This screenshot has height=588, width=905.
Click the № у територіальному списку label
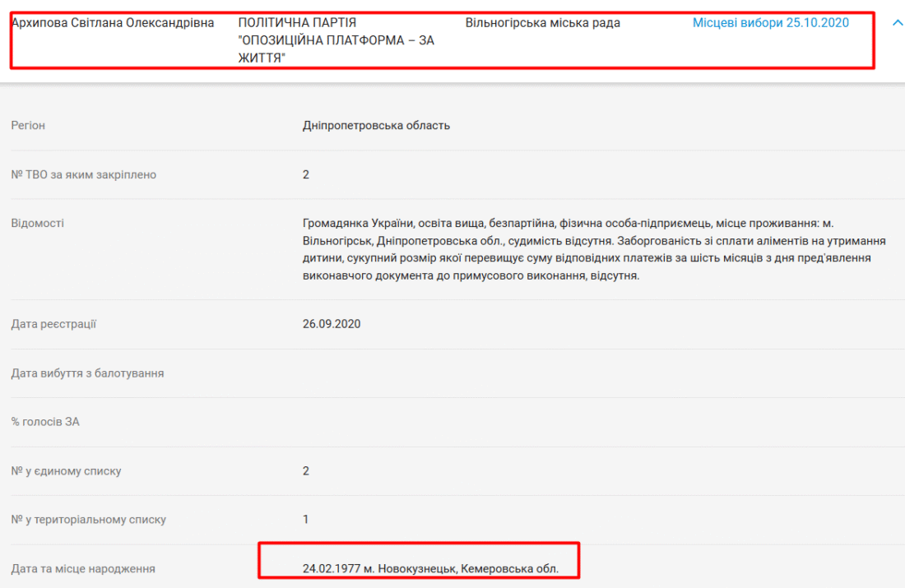pos(88,520)
